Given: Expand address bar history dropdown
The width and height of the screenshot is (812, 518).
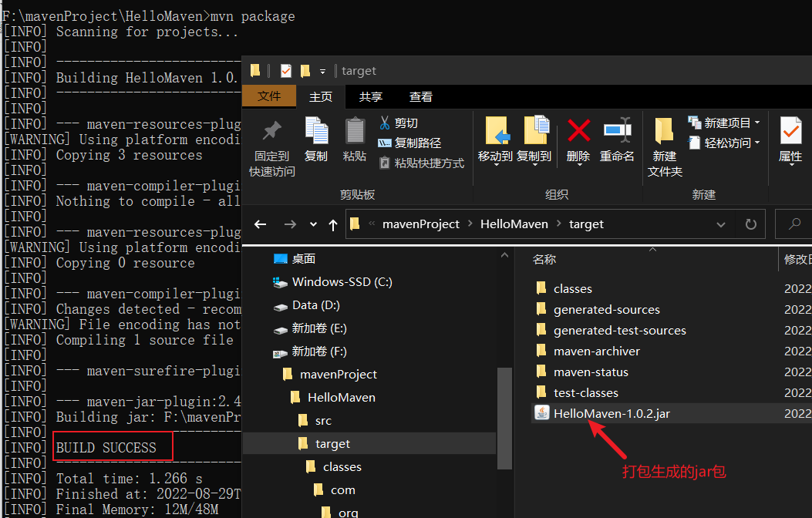Looking at the screenshot, I should click(720, 224).
